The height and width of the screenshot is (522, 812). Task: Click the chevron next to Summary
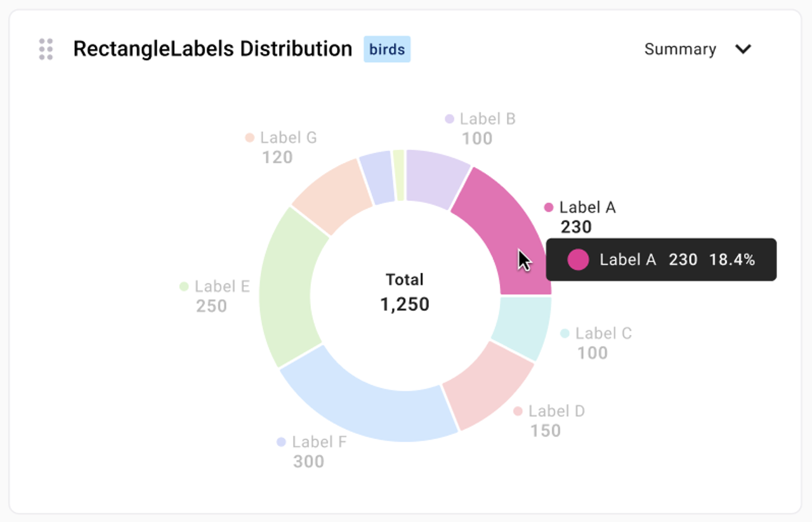pos(743,49)
